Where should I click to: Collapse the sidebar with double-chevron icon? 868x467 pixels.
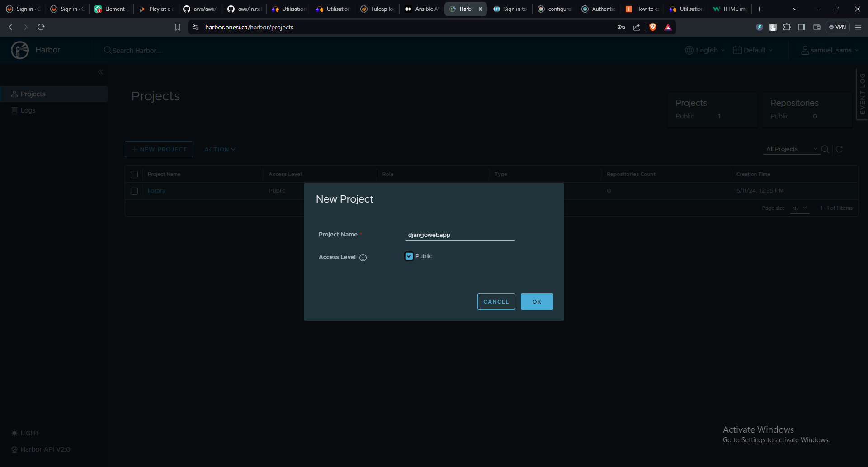pos(100,72)
